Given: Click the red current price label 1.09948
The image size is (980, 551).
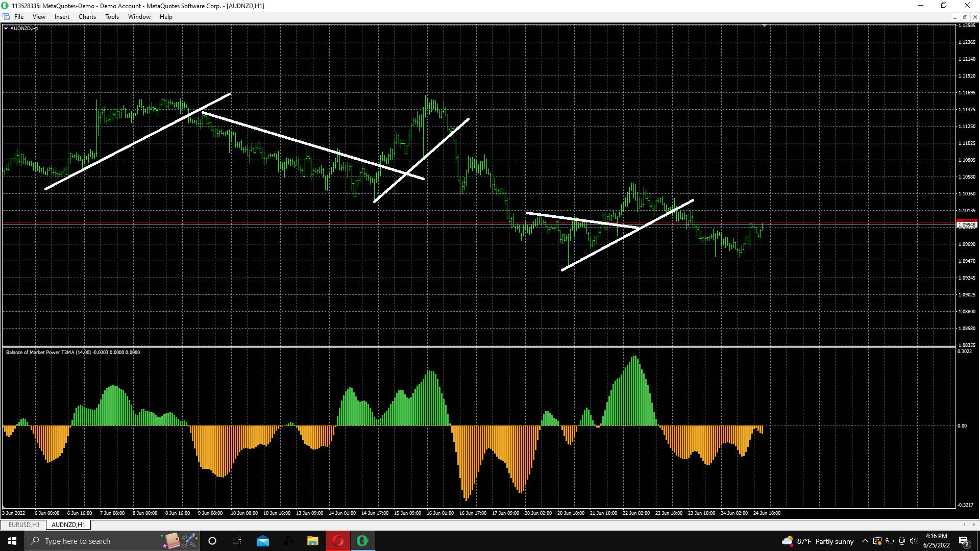Looking at the screenshot, I should 966,224.
